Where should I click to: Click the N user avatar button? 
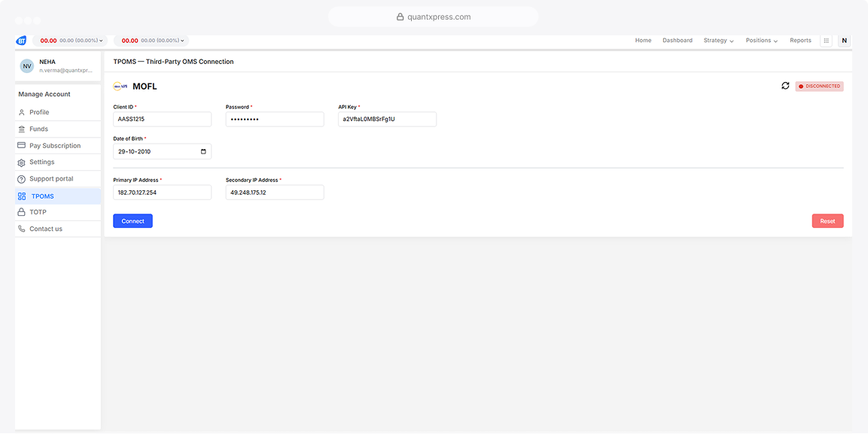[844, 41]
